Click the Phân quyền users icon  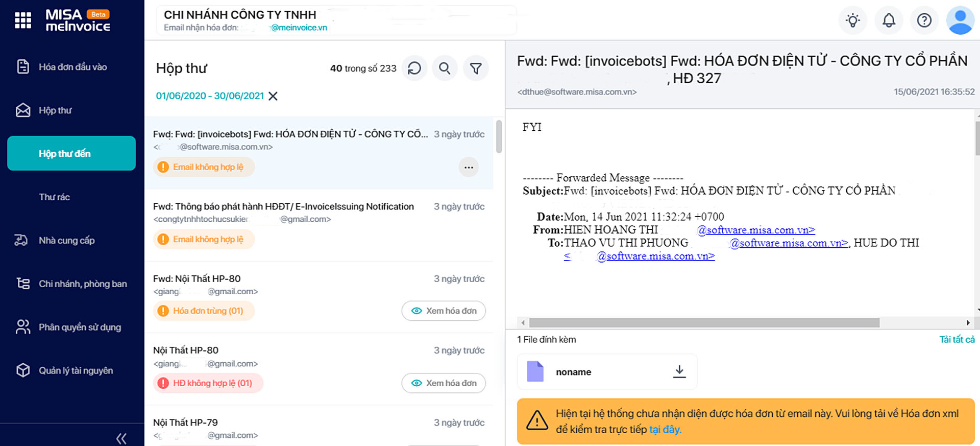[x=23, y=327]
